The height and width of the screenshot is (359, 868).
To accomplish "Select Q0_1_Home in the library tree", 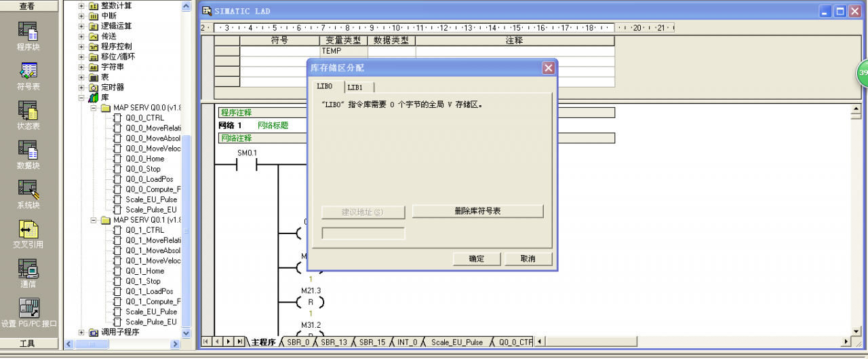I will [x=144, y=271].
